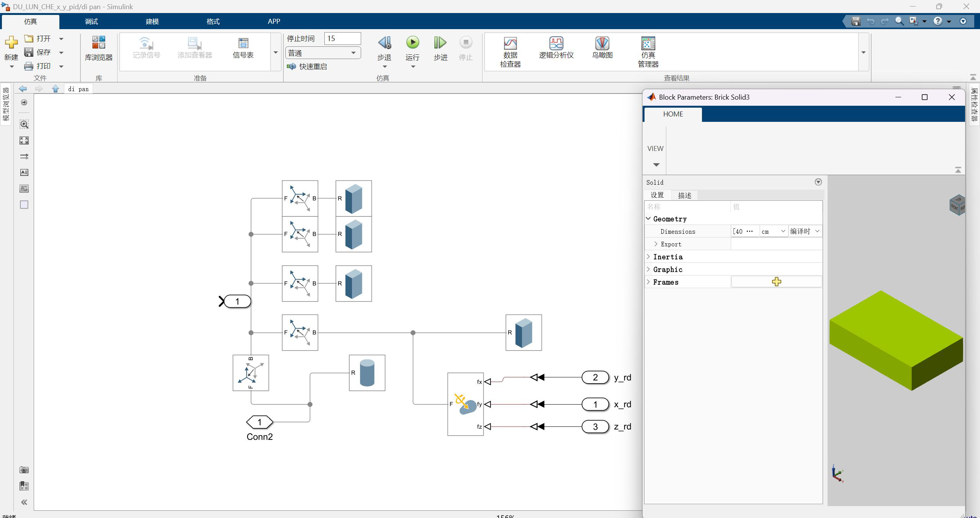Open the simulation mode dropdown
The width and height of the screenshot is (980, 518).
[x=322, y=53]
